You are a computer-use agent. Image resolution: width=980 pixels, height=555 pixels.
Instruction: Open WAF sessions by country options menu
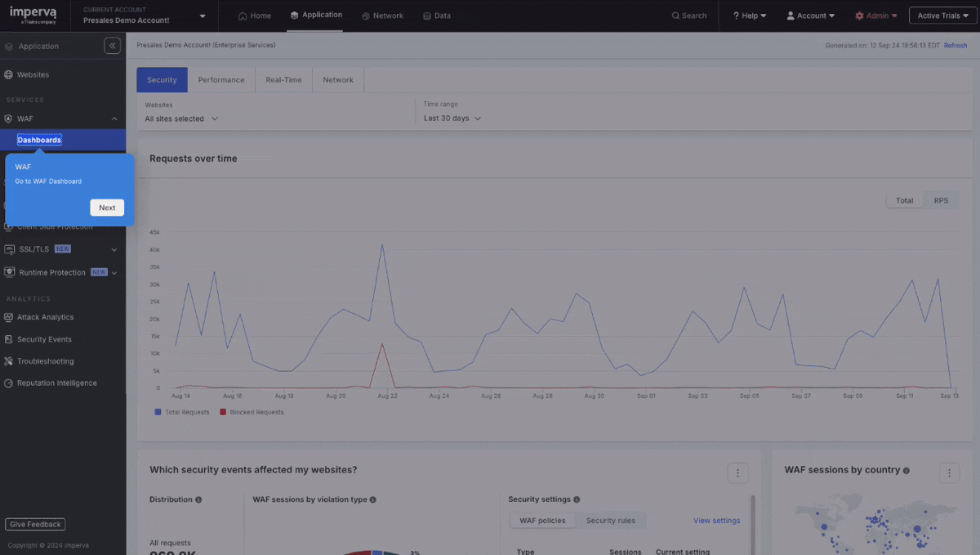point(949,472)
